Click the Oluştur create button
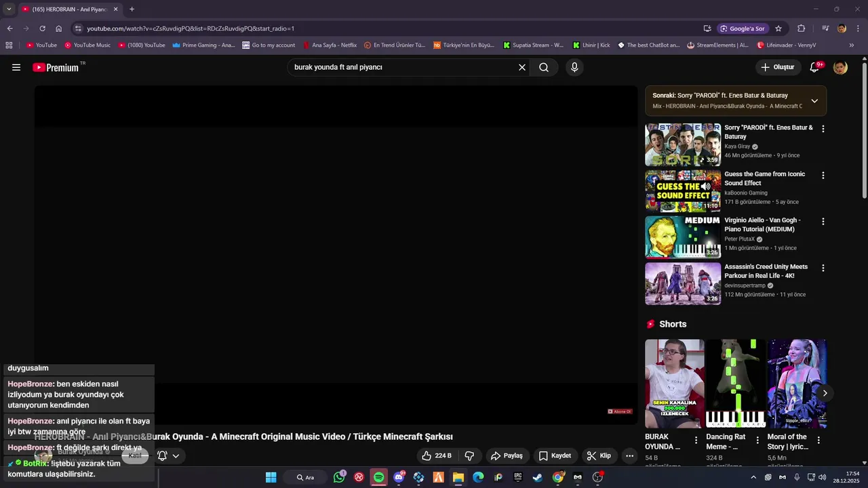This screenshot has width=868, height=488. coord(777,67)
